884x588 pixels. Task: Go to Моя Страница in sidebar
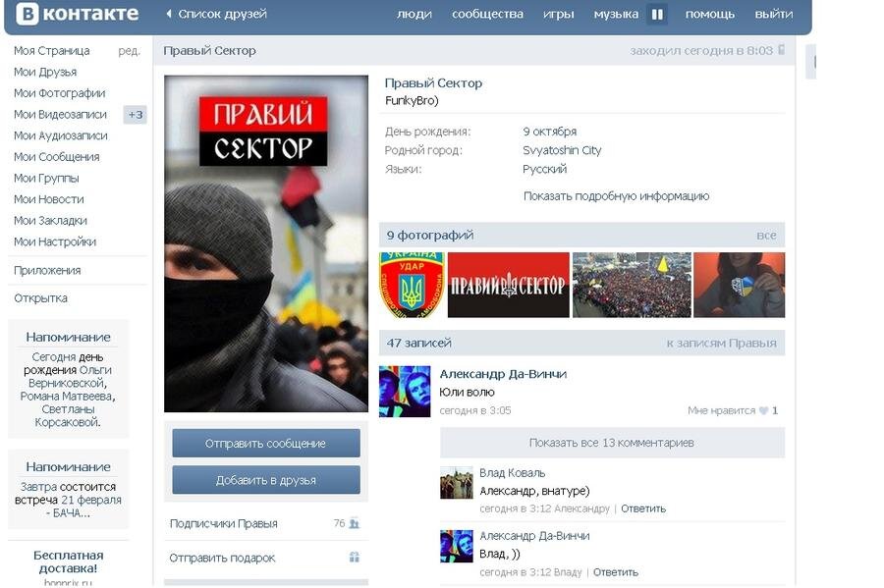tap(51, 51)
